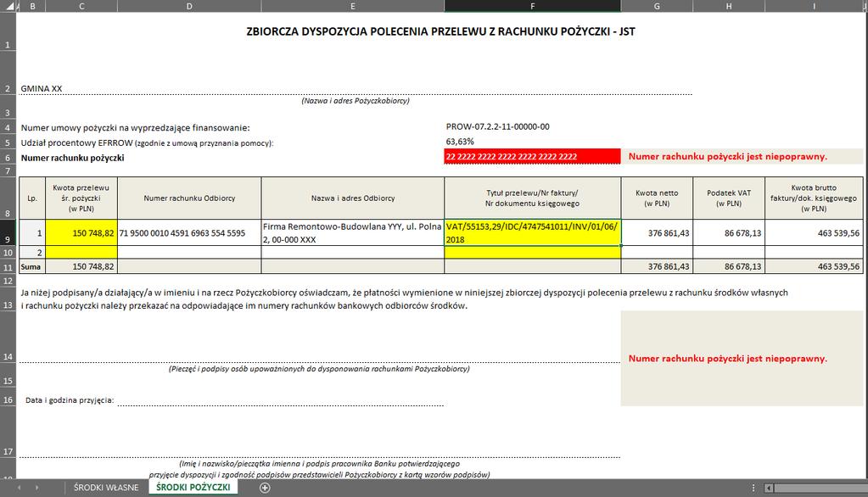Image resolution: width=868 pixels, height=497 pixels.
Task: Click next sheet navigation arrow
Action: pos(37,488)
